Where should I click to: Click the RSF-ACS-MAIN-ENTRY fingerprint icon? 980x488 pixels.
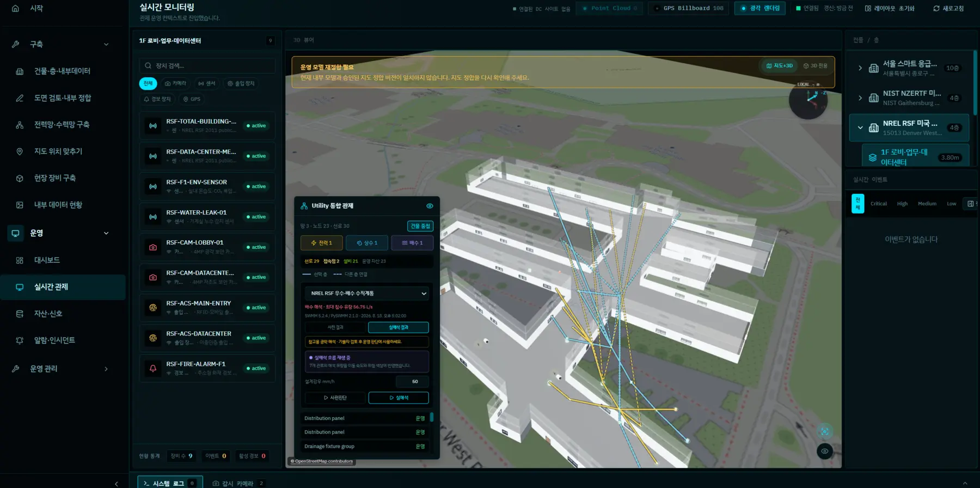point(153,308)
